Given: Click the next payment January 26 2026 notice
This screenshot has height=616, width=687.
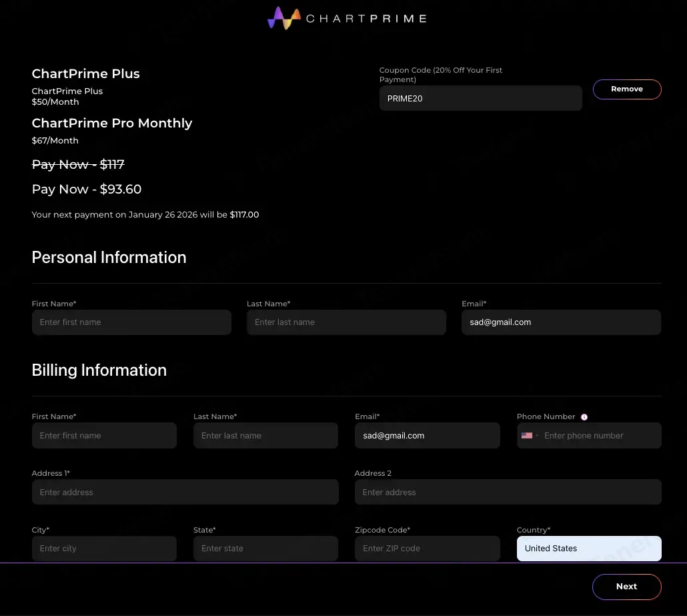Looking at the screenshot, I should coord(145,215).
